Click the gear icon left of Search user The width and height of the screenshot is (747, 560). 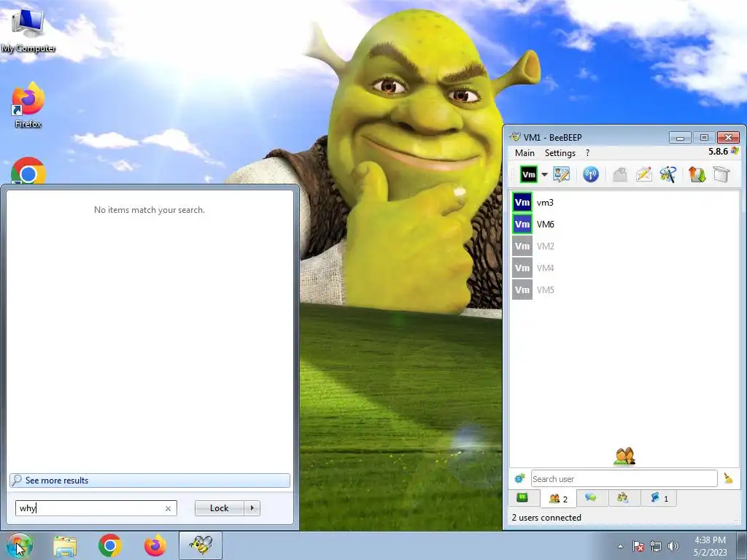click(x=519, y=478)
